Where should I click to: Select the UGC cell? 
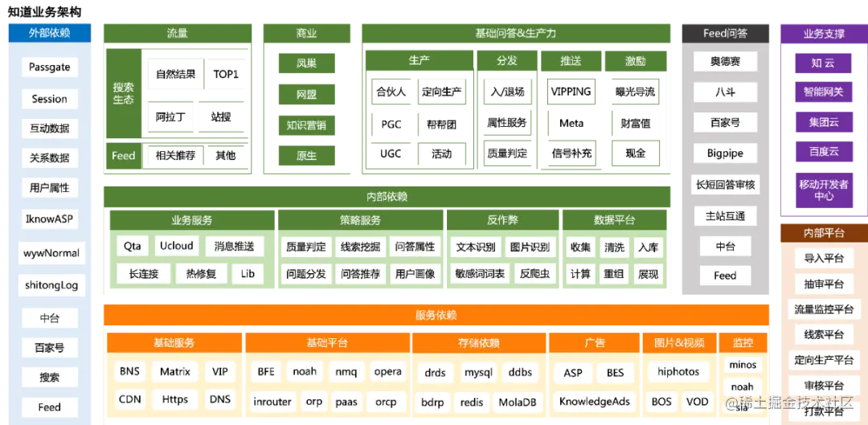tap(391, 153)
